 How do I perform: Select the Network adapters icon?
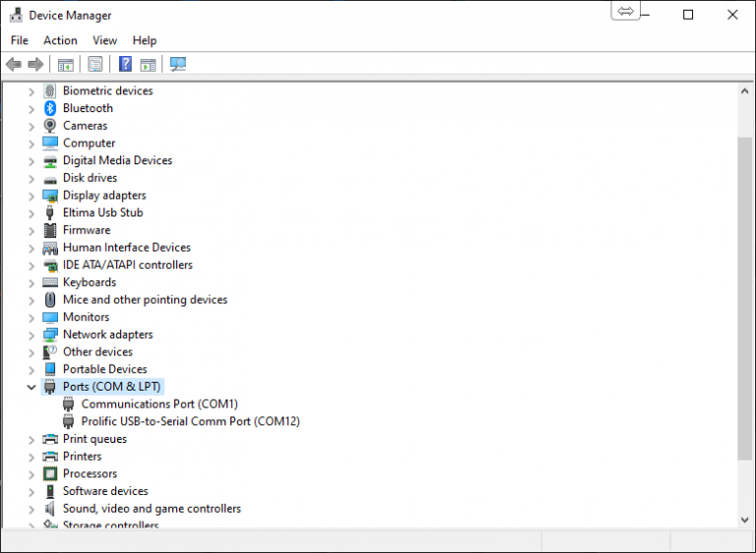tap(50, 335)
